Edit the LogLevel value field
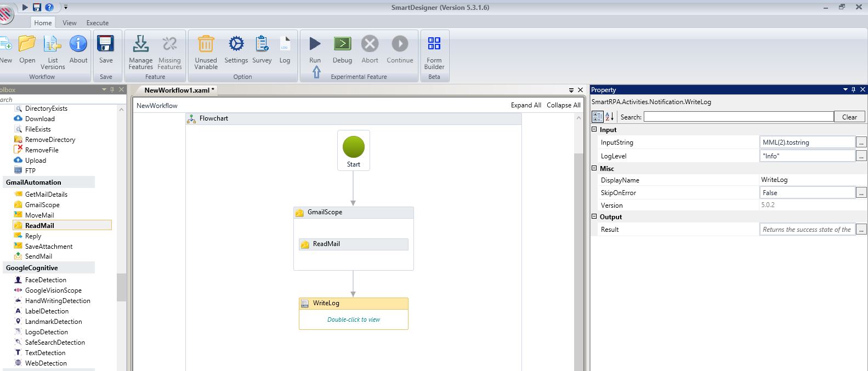 (x=807, y=156)
